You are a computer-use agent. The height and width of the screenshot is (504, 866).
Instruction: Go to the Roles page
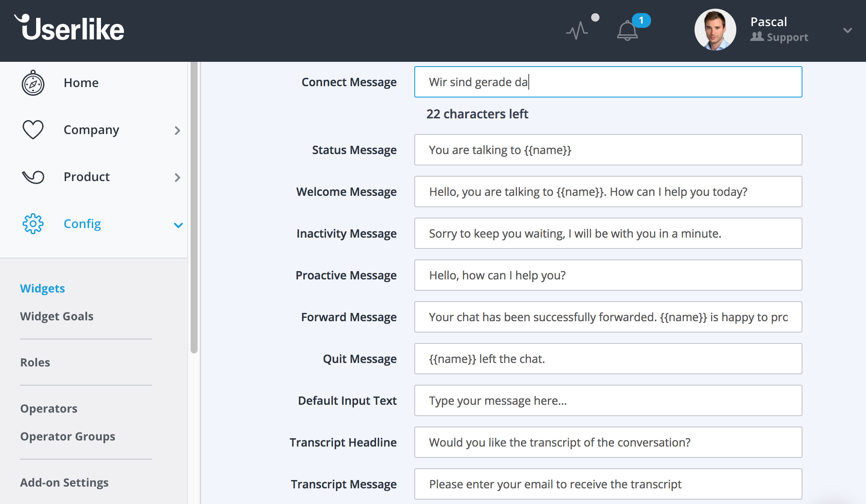(x=35, y=363)
